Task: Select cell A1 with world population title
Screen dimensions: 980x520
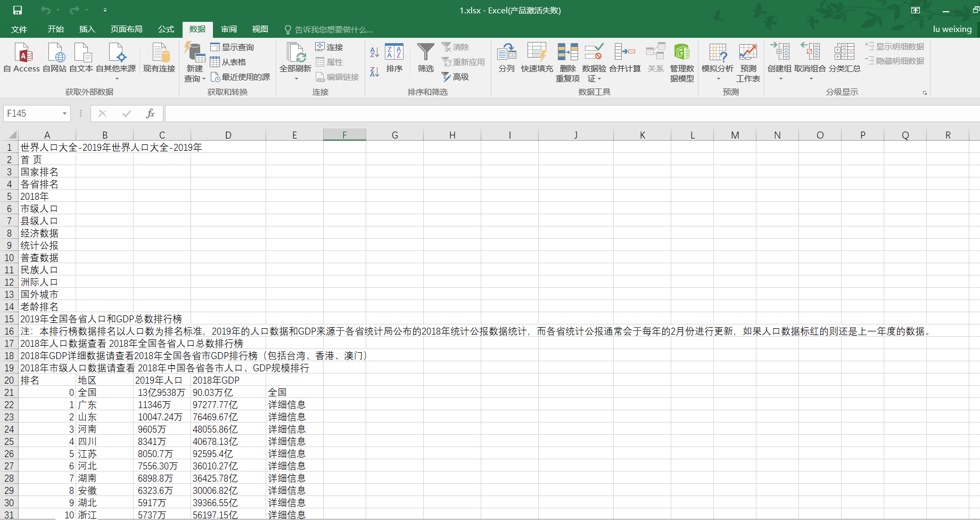Action: point(47,148)
